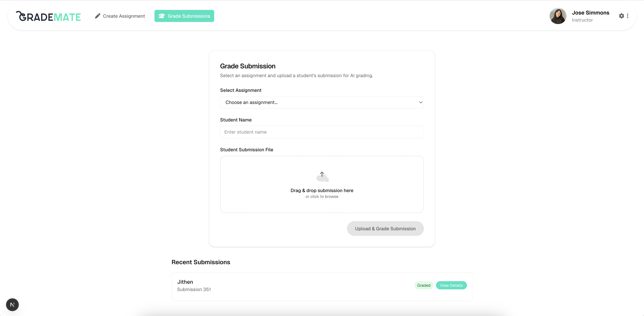This screenshot has width=644, height=316.
Task: Click the Graded status badge
Action: (x=423, y=285)
